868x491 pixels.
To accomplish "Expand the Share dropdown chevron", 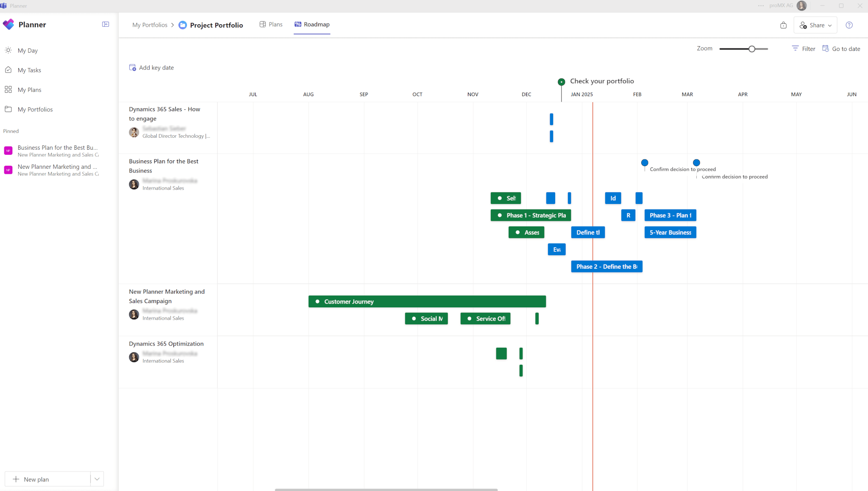I will coord(828,25).
